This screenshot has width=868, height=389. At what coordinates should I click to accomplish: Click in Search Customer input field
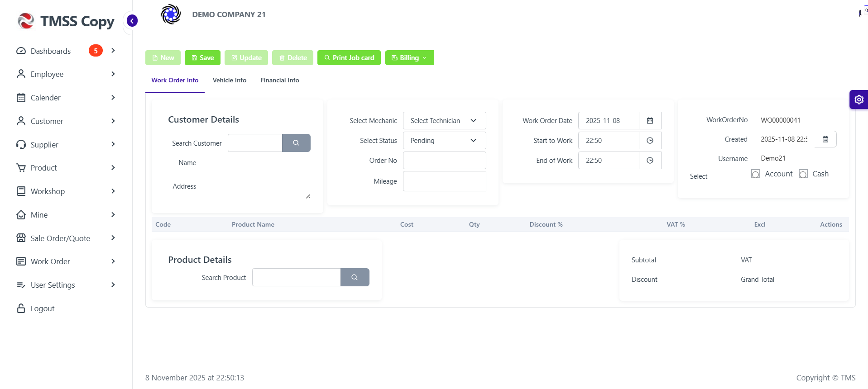click(255, 143)
